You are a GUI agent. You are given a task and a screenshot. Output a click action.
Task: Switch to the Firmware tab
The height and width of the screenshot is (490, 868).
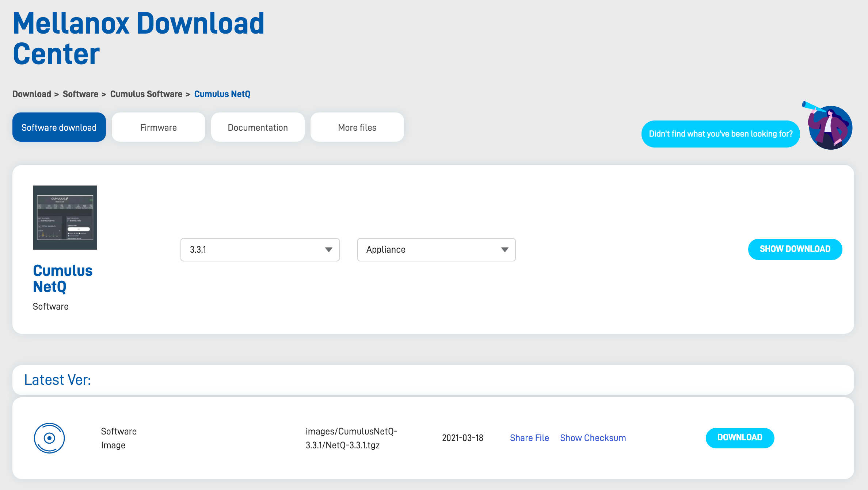[x=158, y=127]
